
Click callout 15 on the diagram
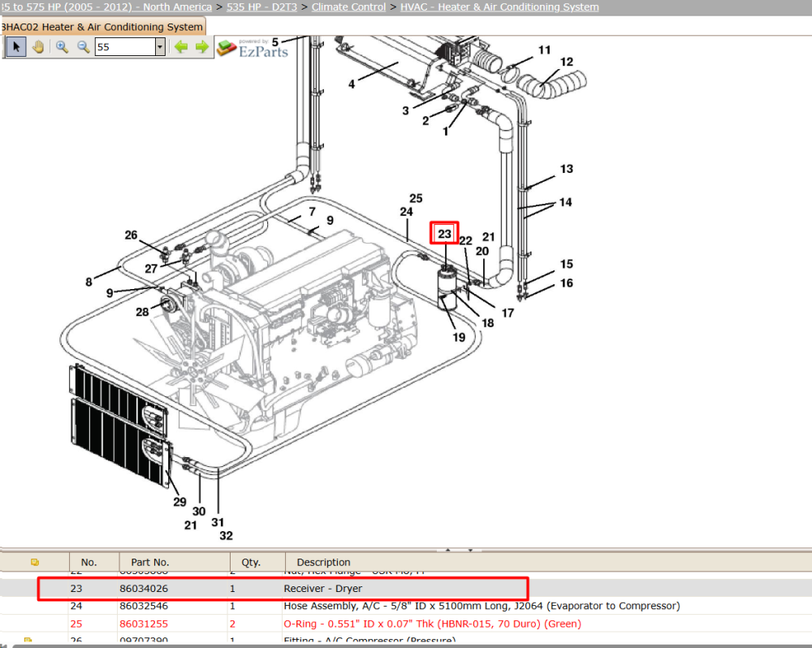pos(567,264)
